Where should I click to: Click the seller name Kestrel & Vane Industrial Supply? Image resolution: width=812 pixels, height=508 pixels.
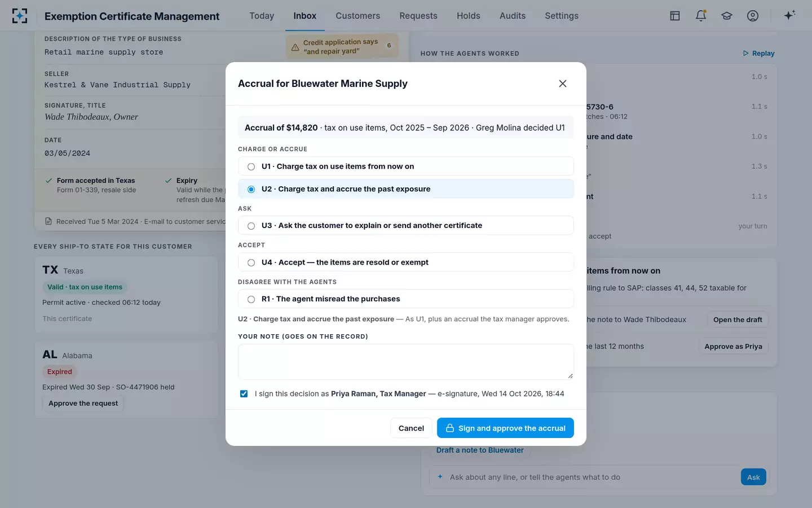point(117,85)
